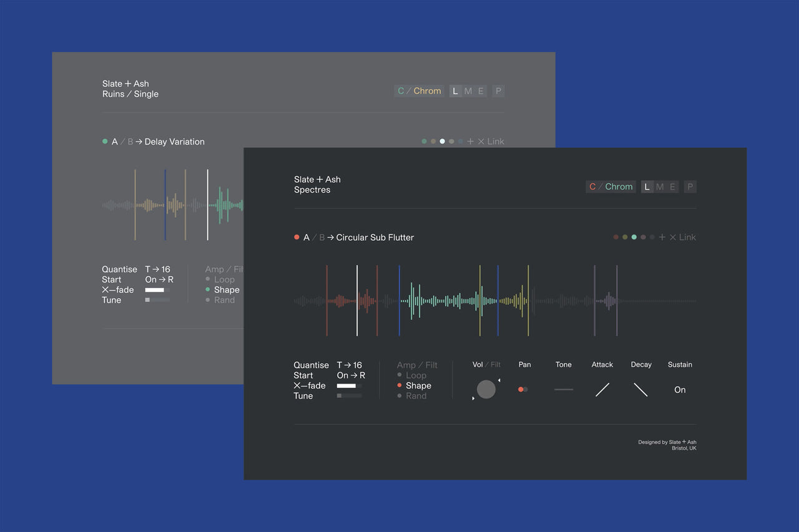The height and width of the screenshot is (532, 799).
Task: Click the Attack rising-slope curve icon
Action: (602, 390)
